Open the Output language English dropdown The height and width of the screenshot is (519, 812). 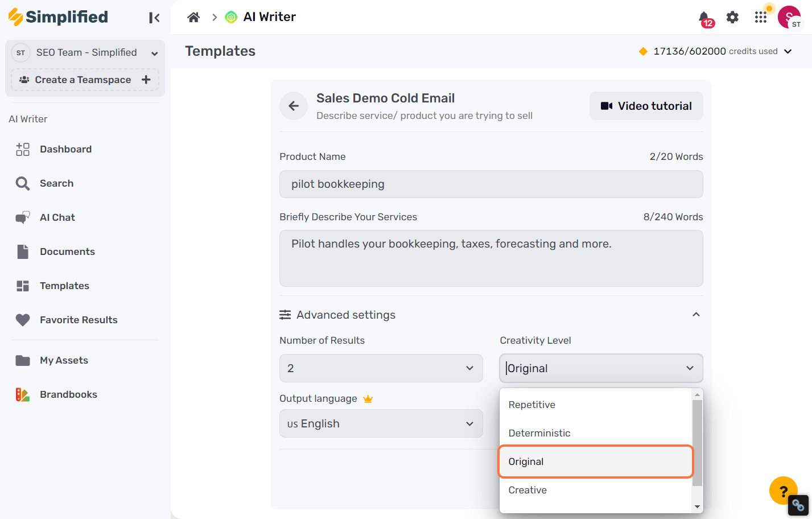[x=381, y=423]
